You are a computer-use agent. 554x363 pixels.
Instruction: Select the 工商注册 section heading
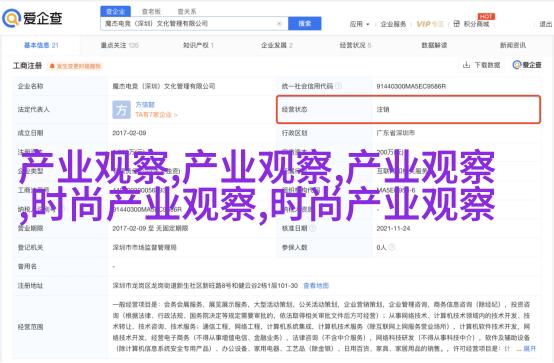point(28,66)
